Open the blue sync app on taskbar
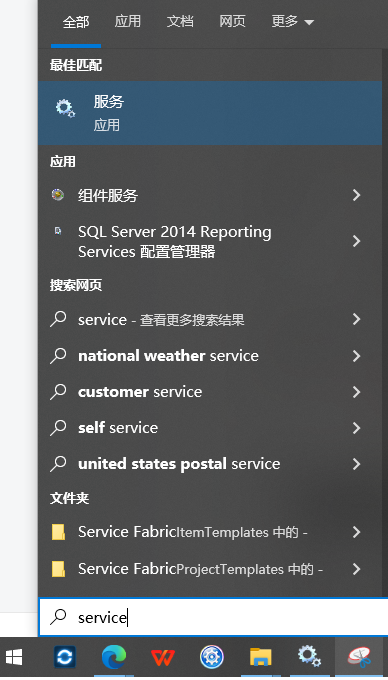Image resolution: width=388 pixels, height=680 pixels. pyautogui.click(x=65, y=657)
